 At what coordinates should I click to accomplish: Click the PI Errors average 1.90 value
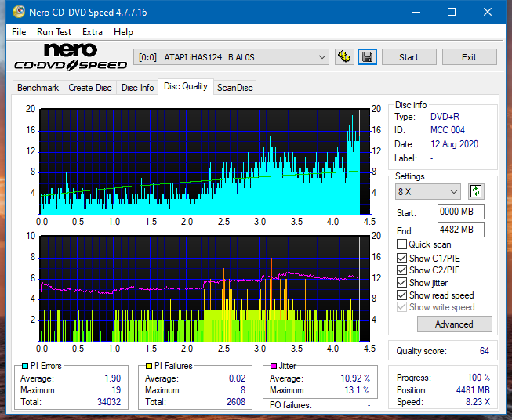click(x=113, y=378)
